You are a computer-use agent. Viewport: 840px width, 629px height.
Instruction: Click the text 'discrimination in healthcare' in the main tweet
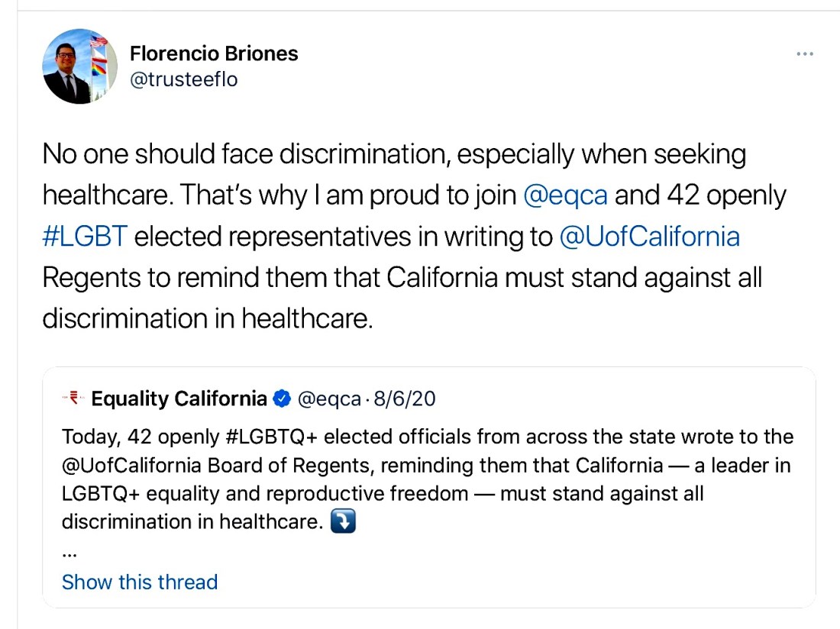[x=206, y=318]
